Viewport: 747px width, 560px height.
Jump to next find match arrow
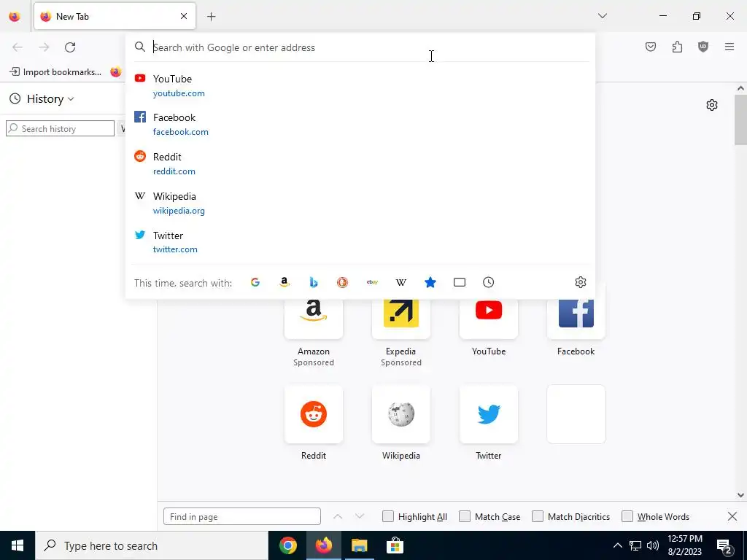(360, 517)
